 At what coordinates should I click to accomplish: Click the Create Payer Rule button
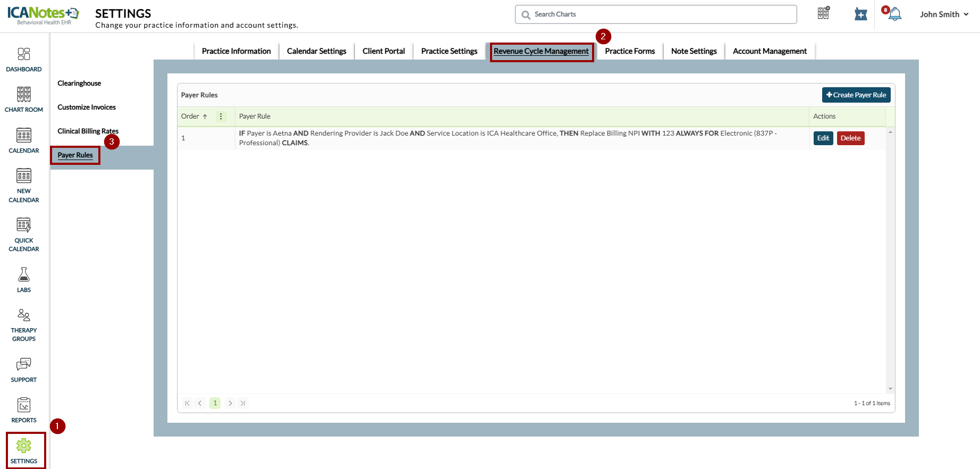pyautogui.click(x=856, y=95)
